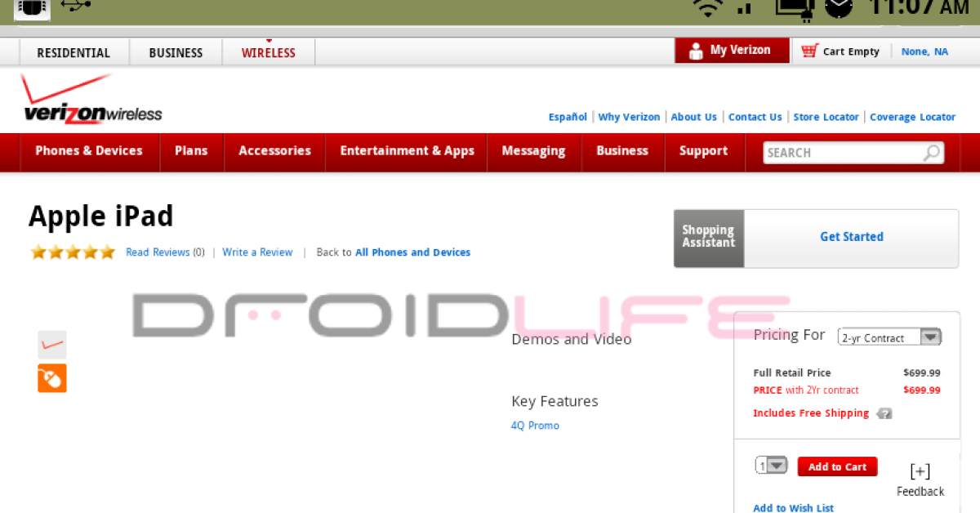
Task: Click the My Verizon button
Action: click(x=732, y=51)
